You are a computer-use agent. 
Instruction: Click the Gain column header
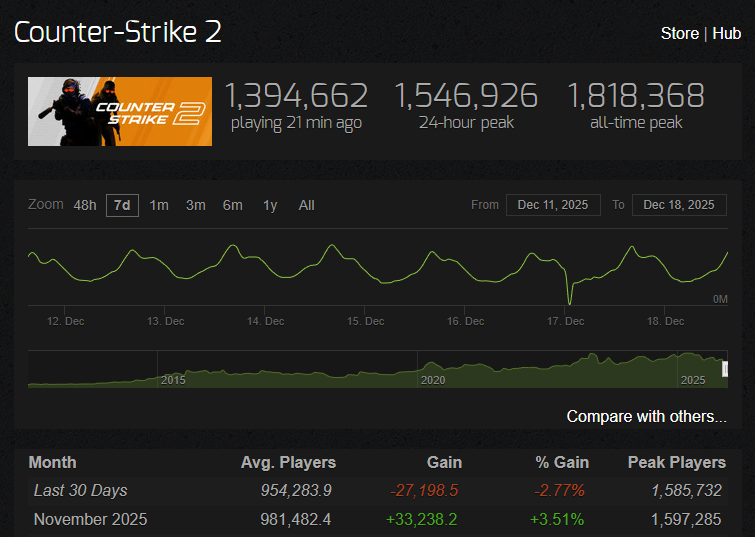[444, 462]
